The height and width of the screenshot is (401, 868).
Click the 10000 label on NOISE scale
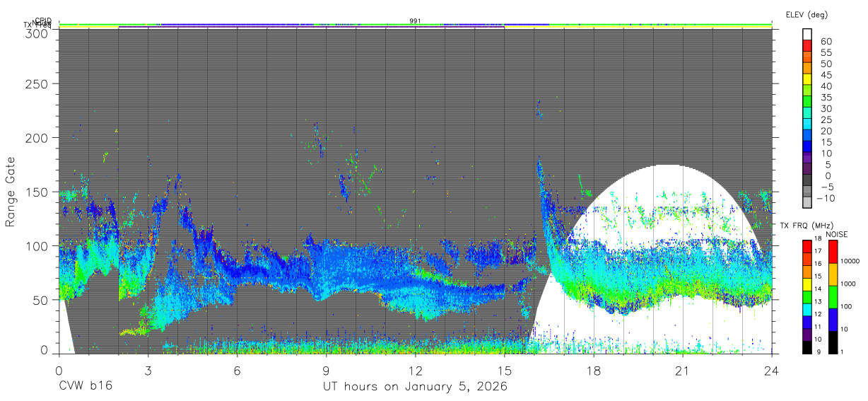850,262
